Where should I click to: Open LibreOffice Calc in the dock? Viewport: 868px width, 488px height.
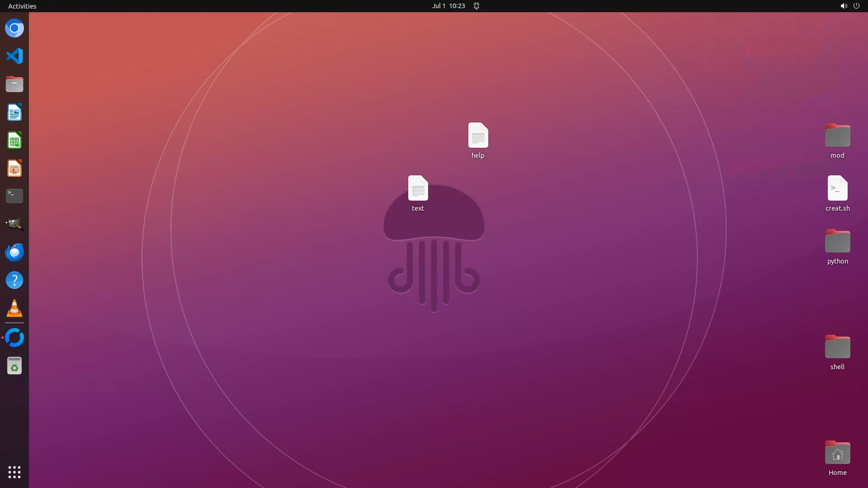14,141
